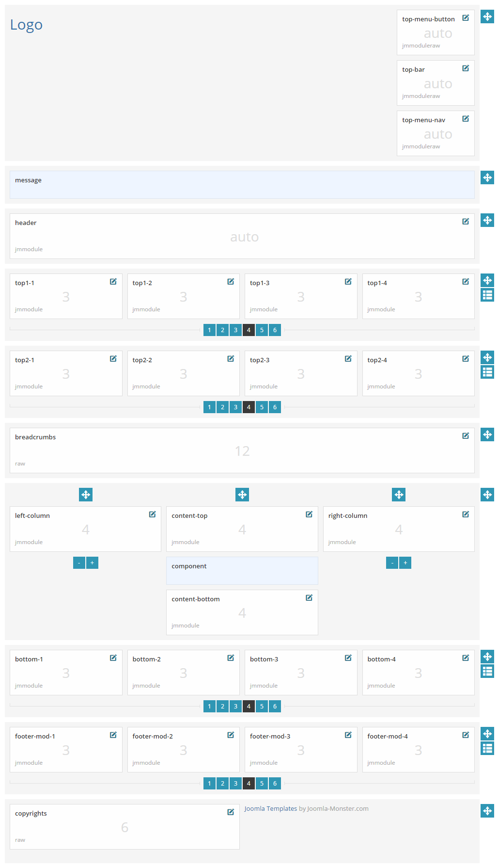Click the Logo text
This screenshot has width=498, height=868.
[27, 25]
